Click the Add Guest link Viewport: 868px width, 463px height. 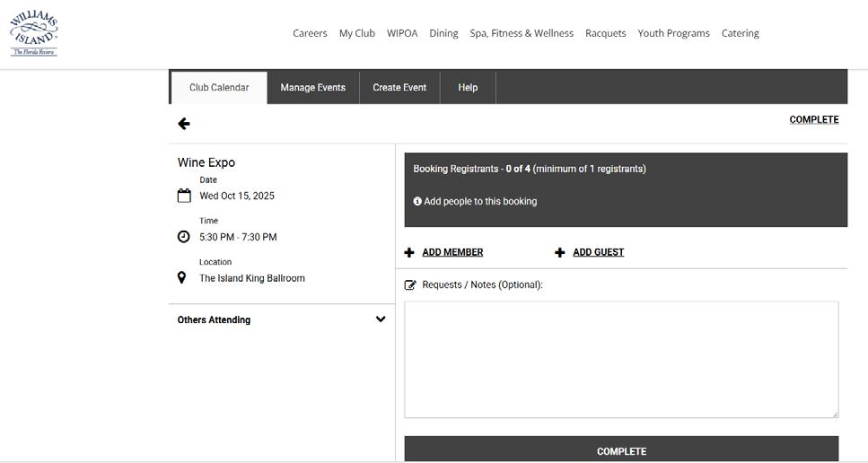point(598,252)
